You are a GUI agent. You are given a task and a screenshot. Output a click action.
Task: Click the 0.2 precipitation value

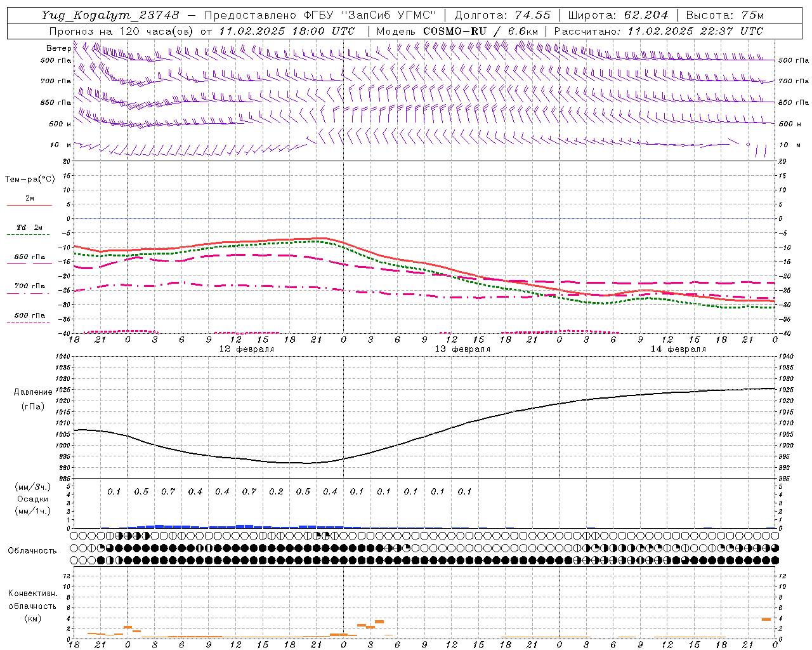[276, 491]
